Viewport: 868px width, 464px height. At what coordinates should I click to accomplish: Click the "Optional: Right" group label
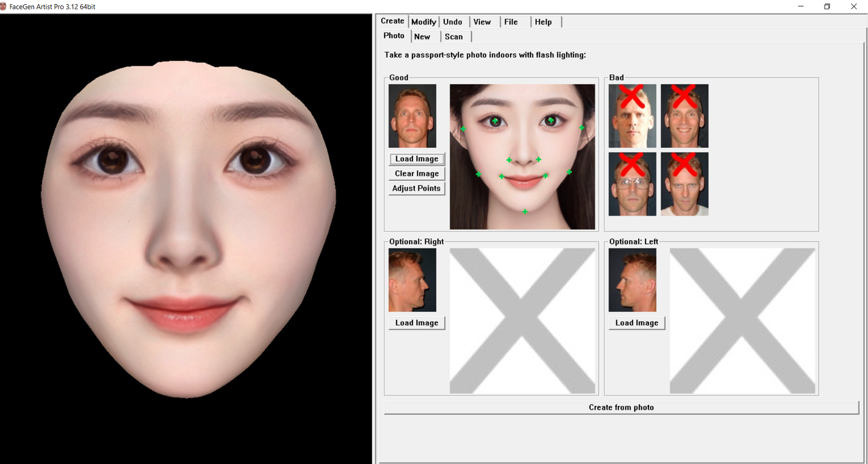coord(416,241)
